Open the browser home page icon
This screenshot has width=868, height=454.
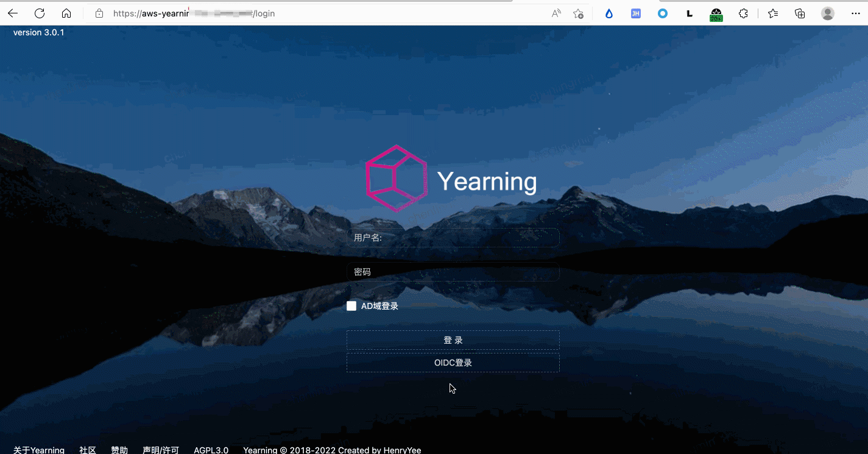pyautogui.click(x=66, y=13)
